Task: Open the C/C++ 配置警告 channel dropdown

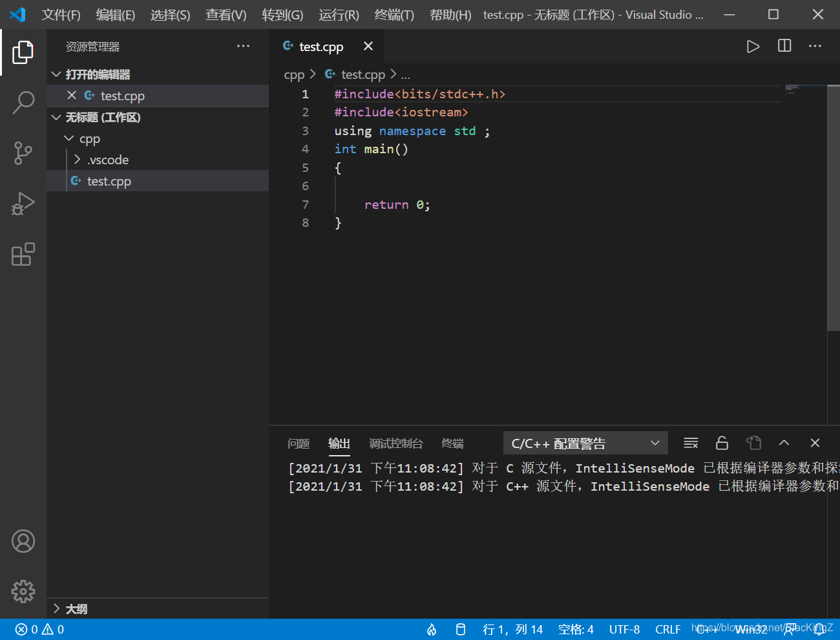Action: [585, 443]
